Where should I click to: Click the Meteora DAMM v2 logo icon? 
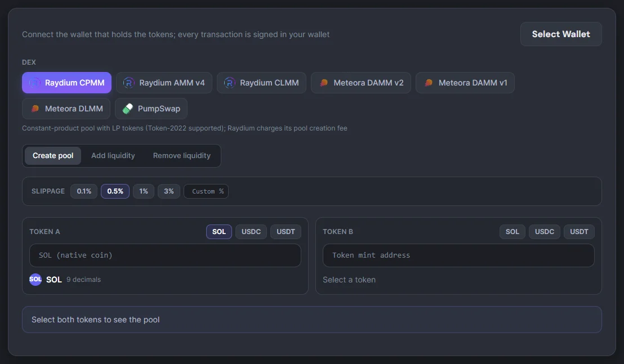[323, 83]
